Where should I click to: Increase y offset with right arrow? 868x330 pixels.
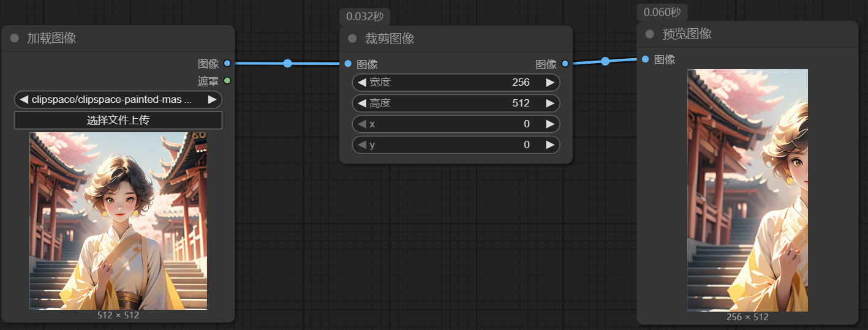coord(550,145)
